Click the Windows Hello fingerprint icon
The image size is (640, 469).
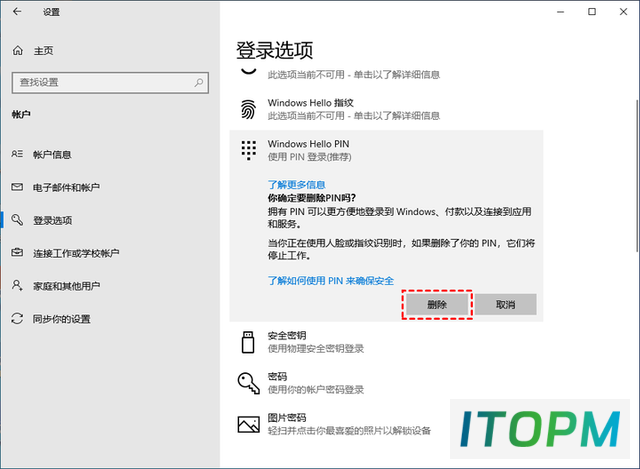coord(248,109)
